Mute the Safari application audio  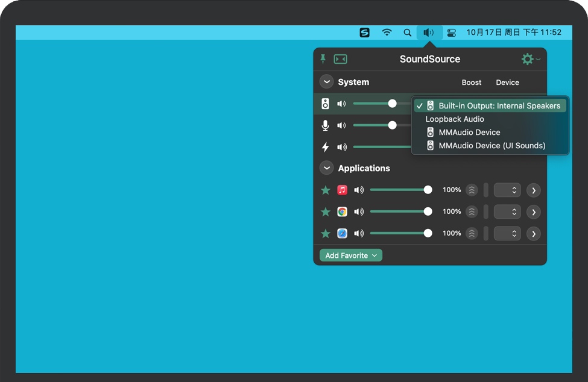point(359,233)
